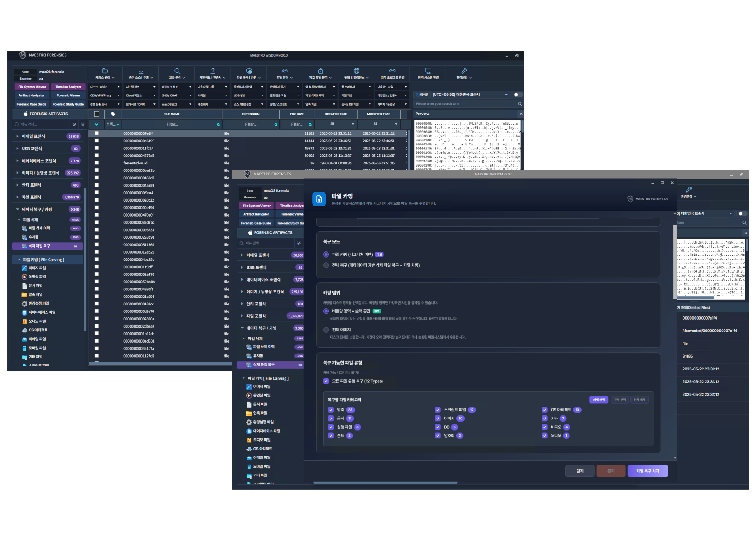Click the 닫기 button in dialog
The image size is (756, 541).
point(580,471)
